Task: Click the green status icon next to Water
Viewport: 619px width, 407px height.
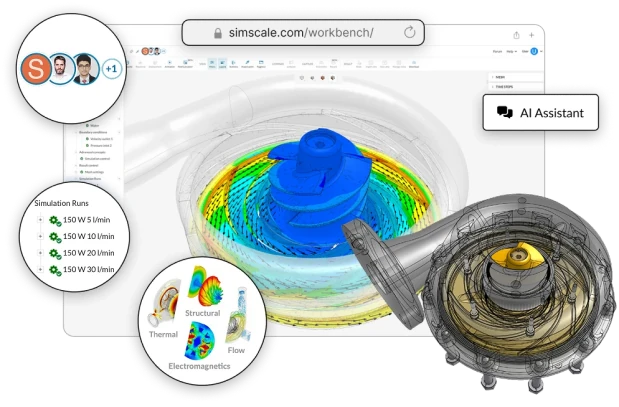Action: (87, 126)
